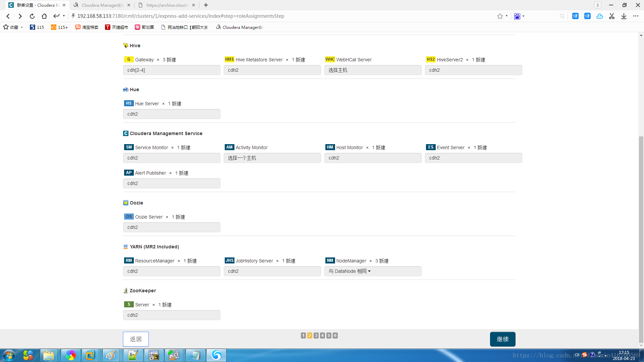This screenshot has height=362, width=644.
Task: Edit the ZooKeeper Server host field
Action: tap(171, 315)
